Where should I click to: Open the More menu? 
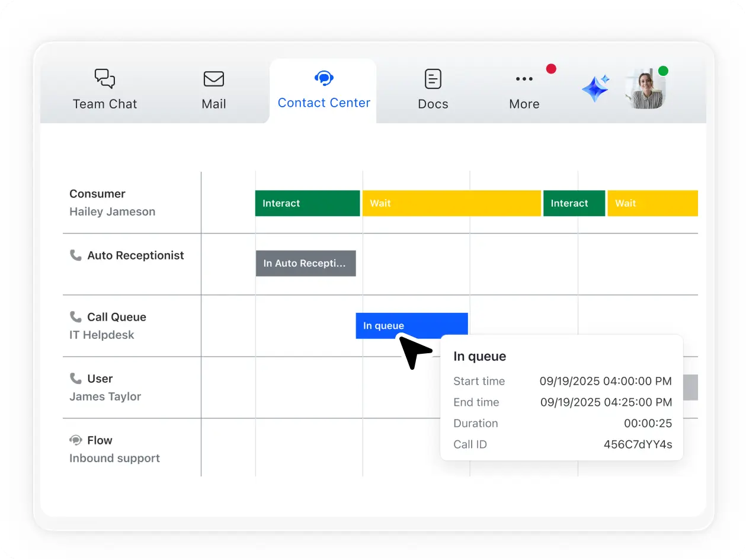(x=524, y=90)
